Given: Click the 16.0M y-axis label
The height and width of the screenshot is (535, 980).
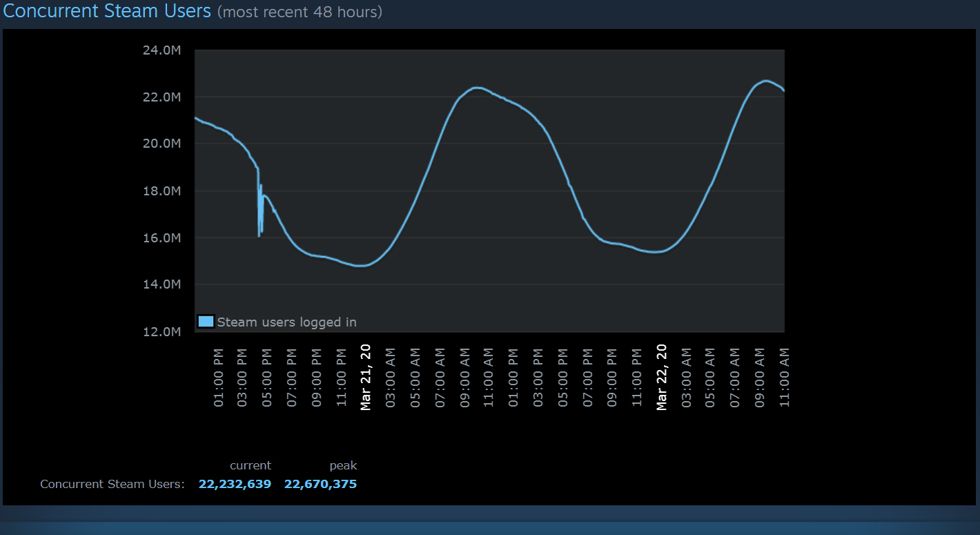Looking at the screenshot, I should pos(162,237).
